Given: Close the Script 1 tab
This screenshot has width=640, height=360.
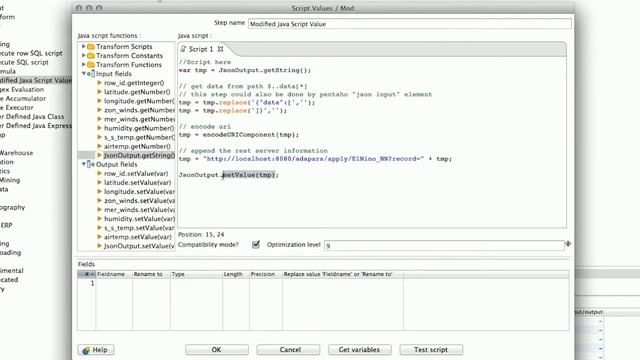Looking at the screenshot, I should point(220,49).
